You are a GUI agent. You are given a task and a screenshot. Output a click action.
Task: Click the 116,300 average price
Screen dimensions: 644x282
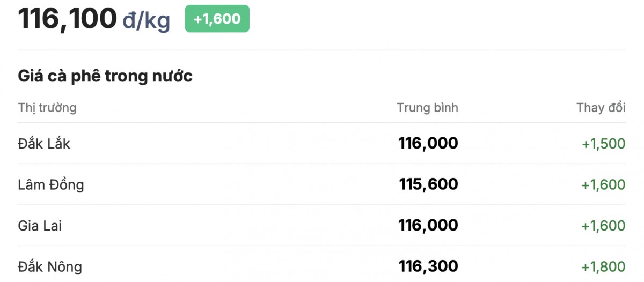428,266
